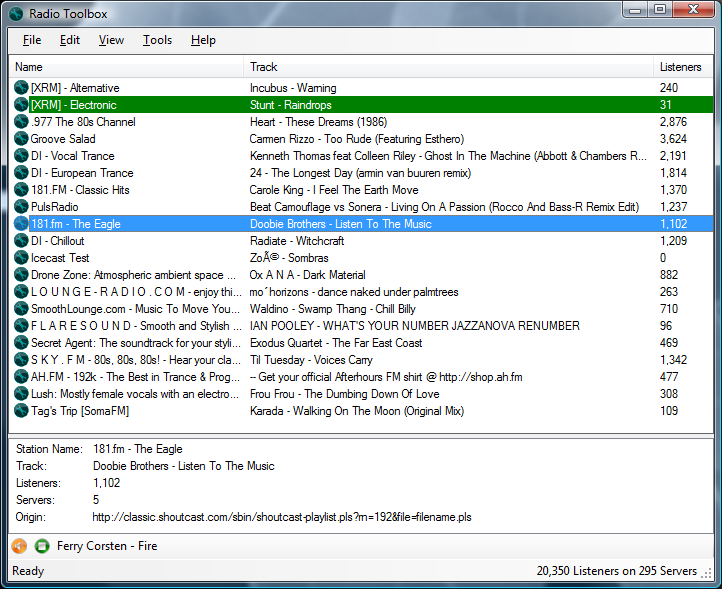Open the Edit menu
The height and width of the screenshot is (589, 722).
coord(70,40)
